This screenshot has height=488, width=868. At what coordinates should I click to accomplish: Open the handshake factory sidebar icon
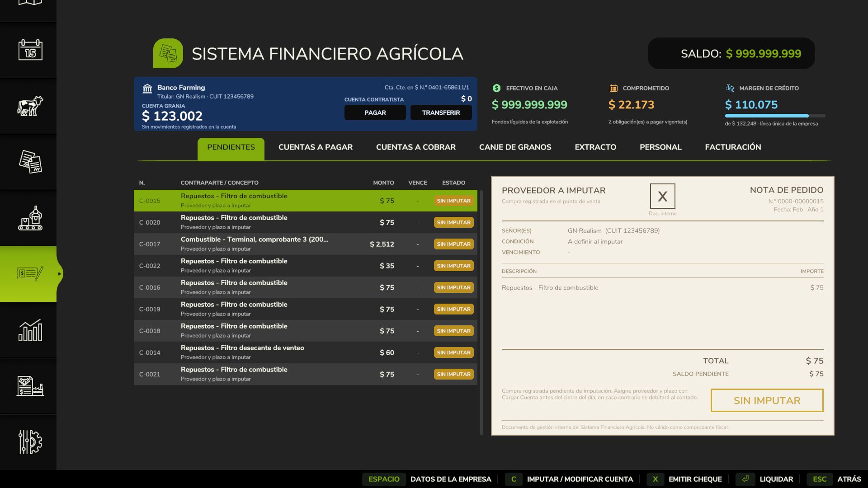[30, 386]
